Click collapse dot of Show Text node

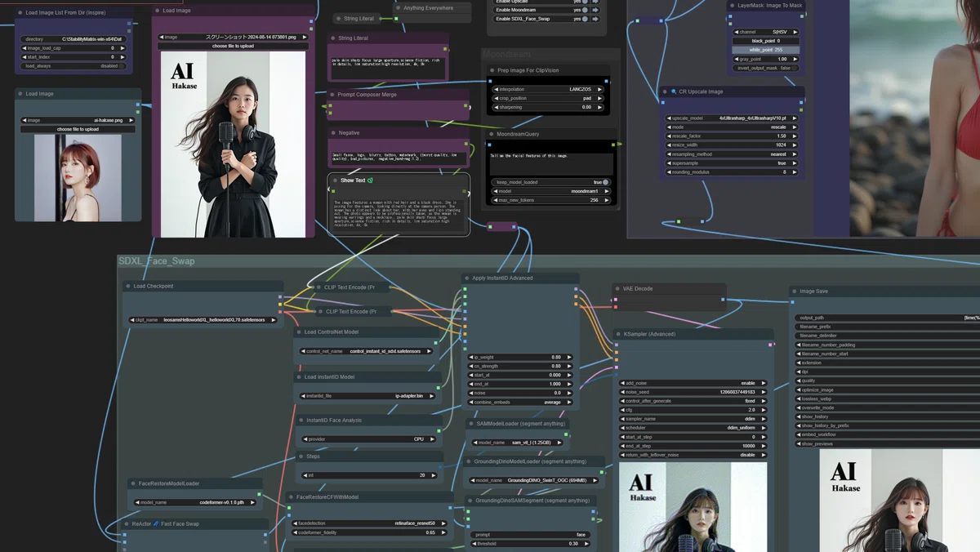(x=335, y=180)
